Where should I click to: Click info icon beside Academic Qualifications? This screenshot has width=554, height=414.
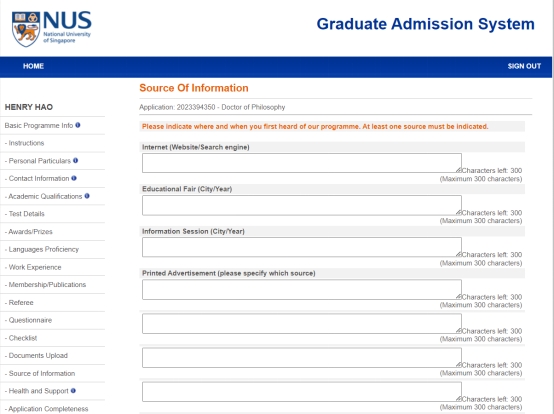click(x=87, y=196)
